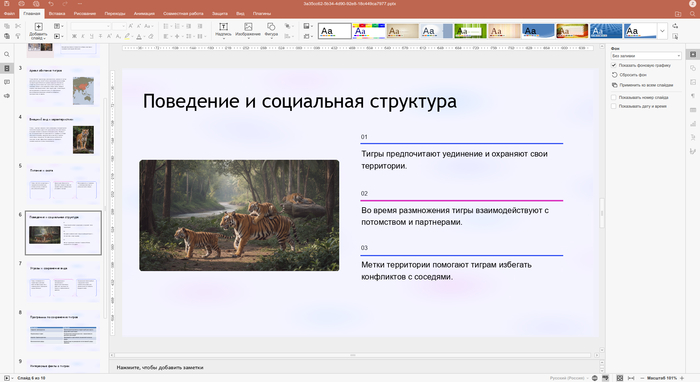This screenshot has height=382, width=700.
Task: Switch to the Совместная работа tab
Action: pyautogui.click(x=183, y=13)
